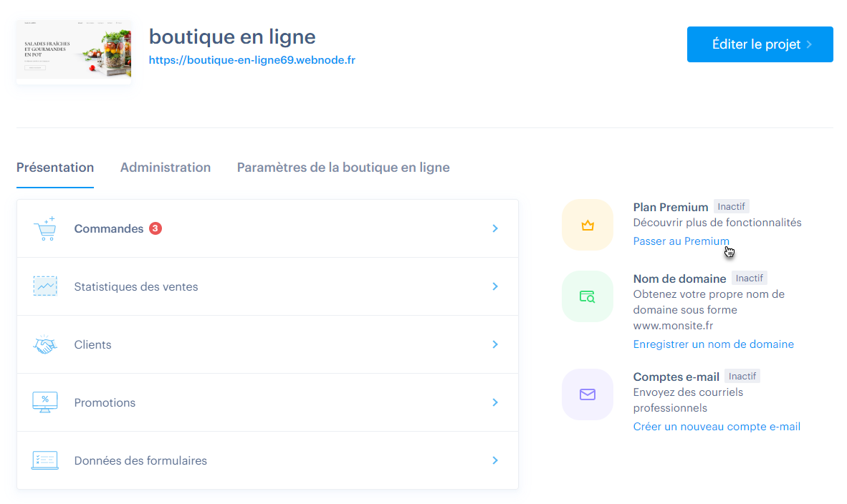The image size is (847, 504).
Task: Open Statistiques des ventes via its chevron
Action: pyautogui.click(x=495, y=286)
